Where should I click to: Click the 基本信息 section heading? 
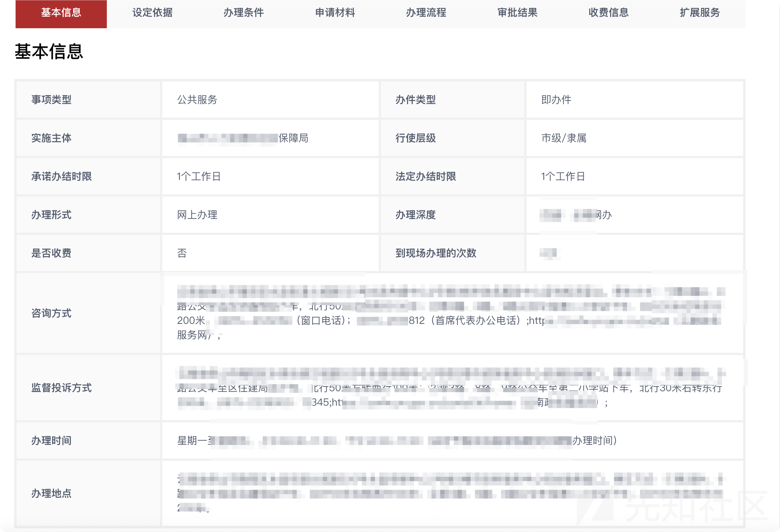tap(49, 51)
